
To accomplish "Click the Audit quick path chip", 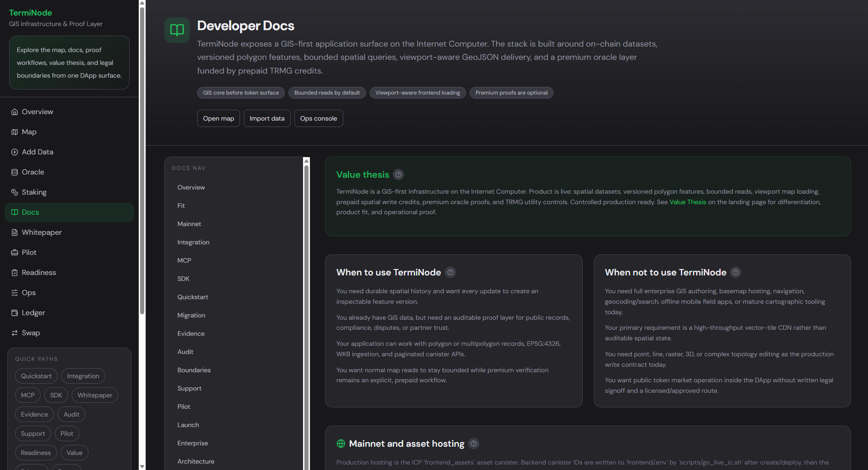I will tap(72, 414).
